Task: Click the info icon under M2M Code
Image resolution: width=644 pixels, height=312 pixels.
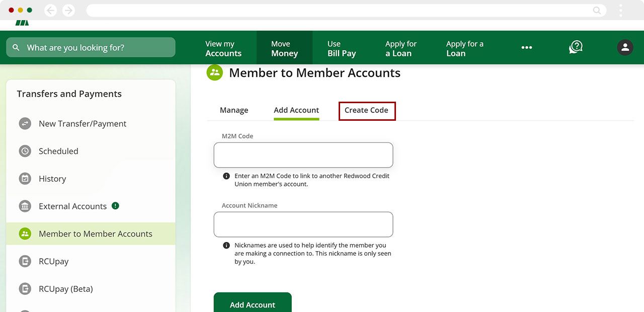Action: (x=226, y=177)
